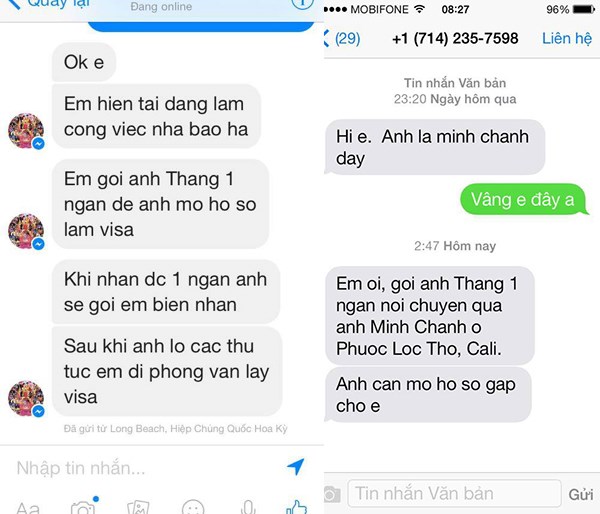600x514 pixels.
Task: Tap the phone number +1 (714) 235-7598 header
Action: point(455,38)
